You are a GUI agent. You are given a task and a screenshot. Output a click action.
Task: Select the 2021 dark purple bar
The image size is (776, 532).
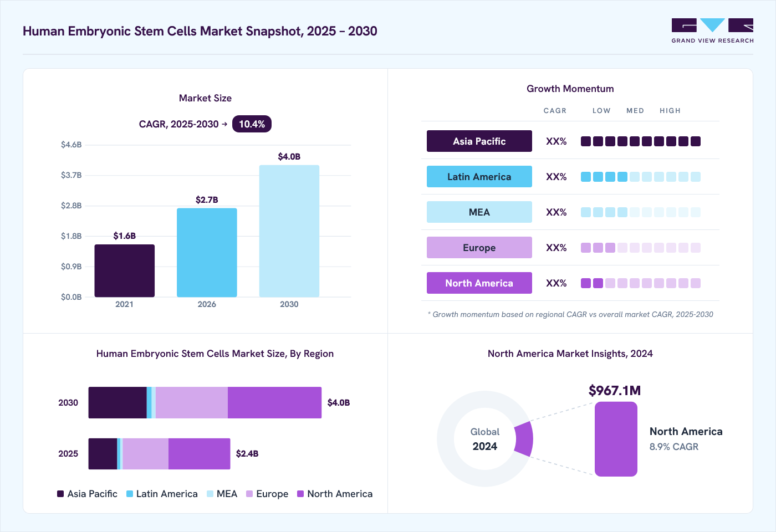click(x=124, y=271)
